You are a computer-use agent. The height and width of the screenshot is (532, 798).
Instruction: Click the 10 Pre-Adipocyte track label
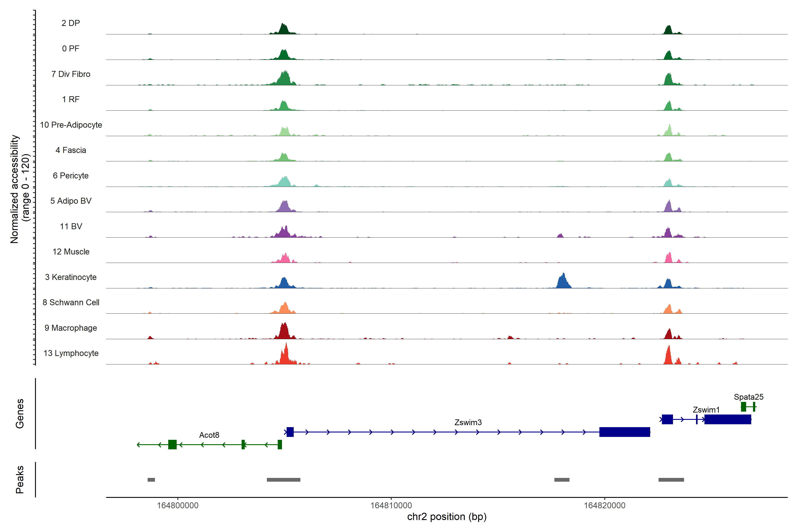tap(71, 125)
